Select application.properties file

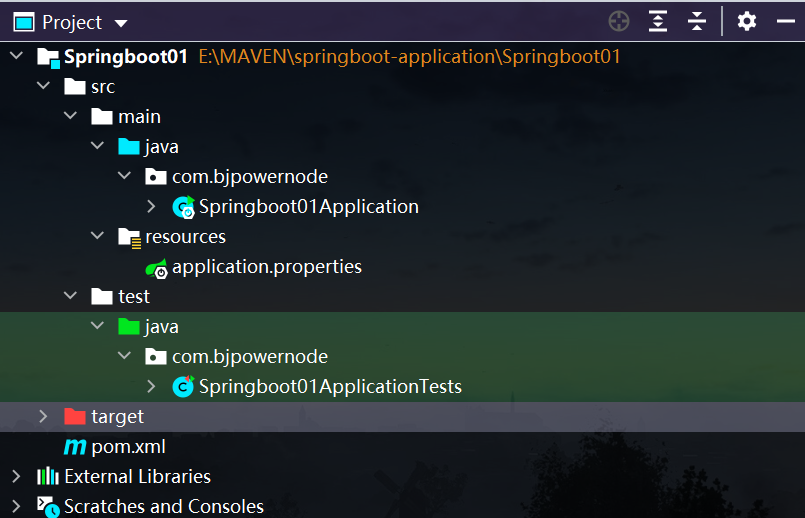267,267
